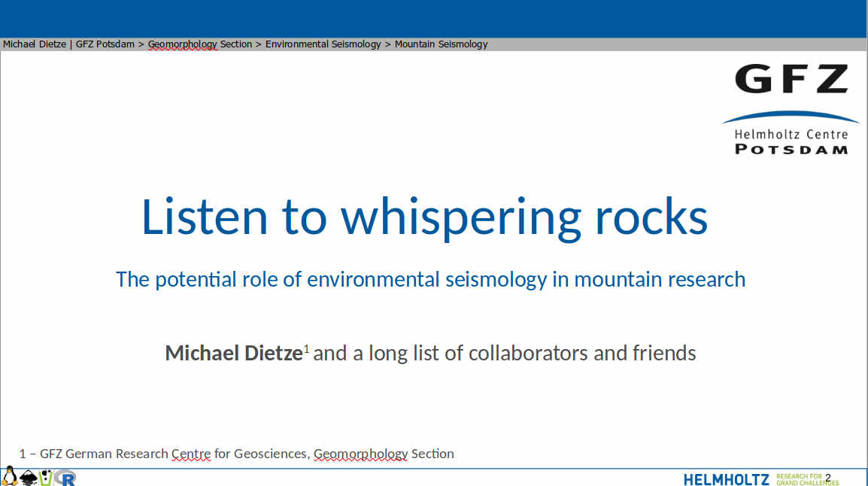
Task: Click the title 'Listen to whispering rocks'
Action: [x=424, y=217]
